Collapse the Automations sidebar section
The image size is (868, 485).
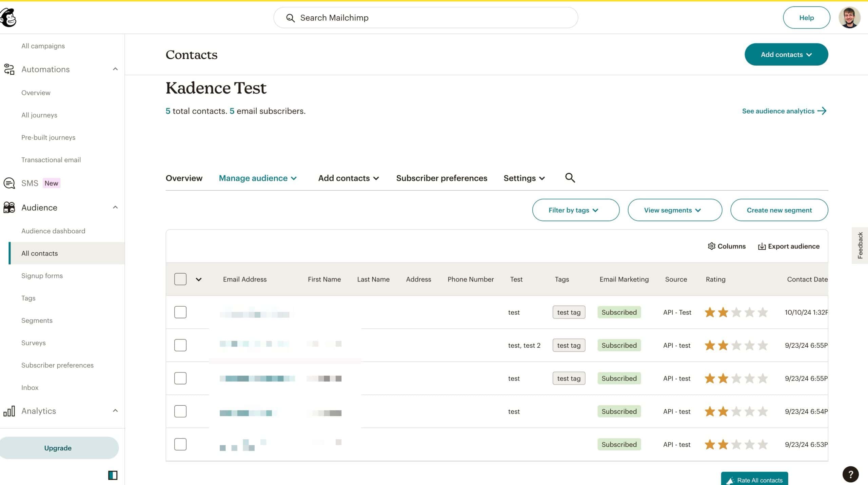pyautogui.click(x=115, y=69)
